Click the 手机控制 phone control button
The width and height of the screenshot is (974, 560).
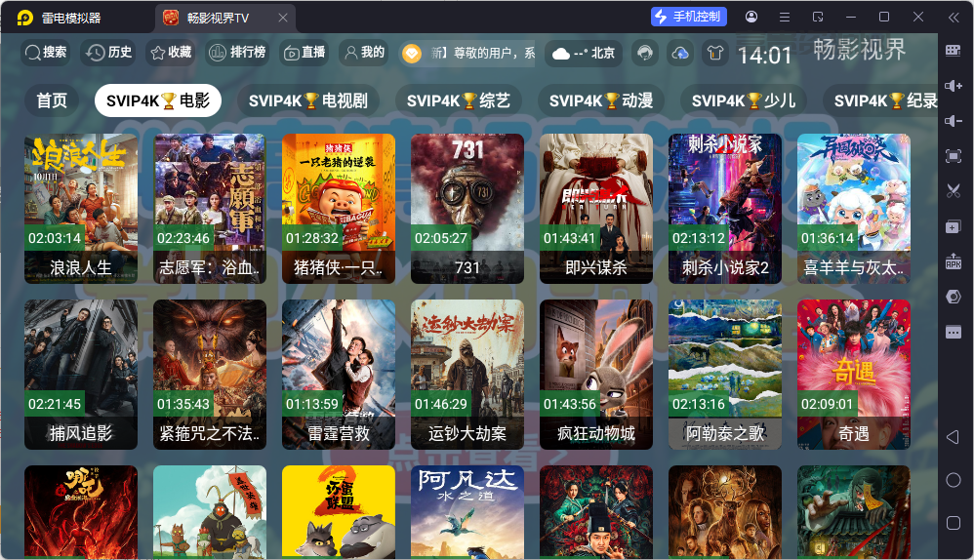(689, 17)
